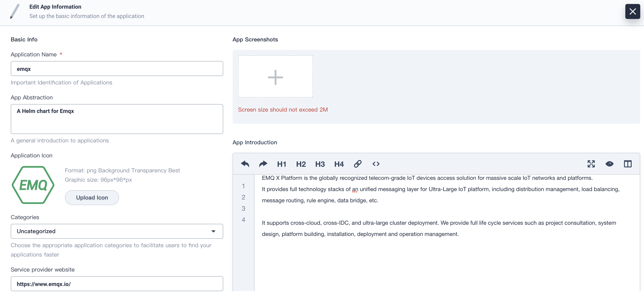644x297 pixels.
Task: Insert a link with the chain icon
Action: pyautogui.click(x=357, y=164)
